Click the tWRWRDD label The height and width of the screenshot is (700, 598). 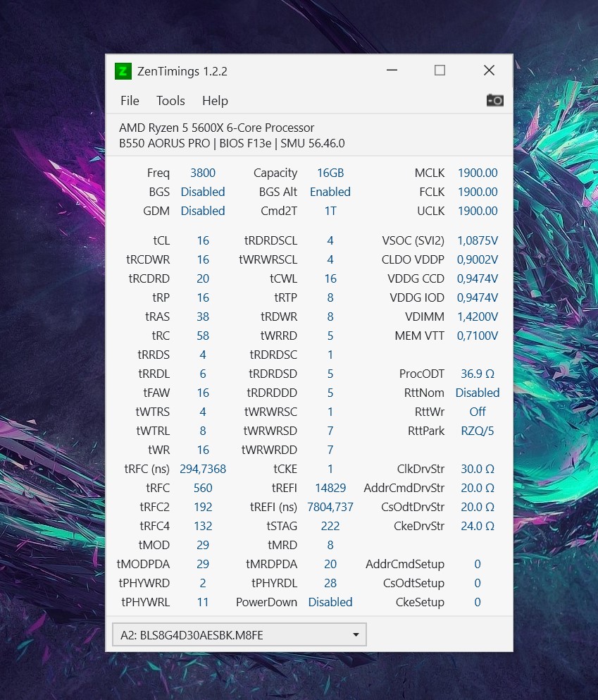click(x=269, y=450)
